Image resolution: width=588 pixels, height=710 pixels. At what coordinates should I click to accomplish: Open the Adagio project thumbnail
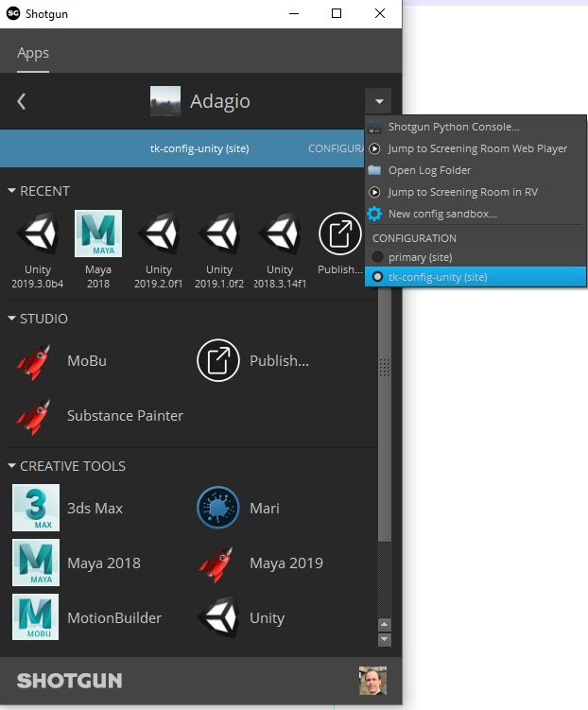click(x=165, y=101)
